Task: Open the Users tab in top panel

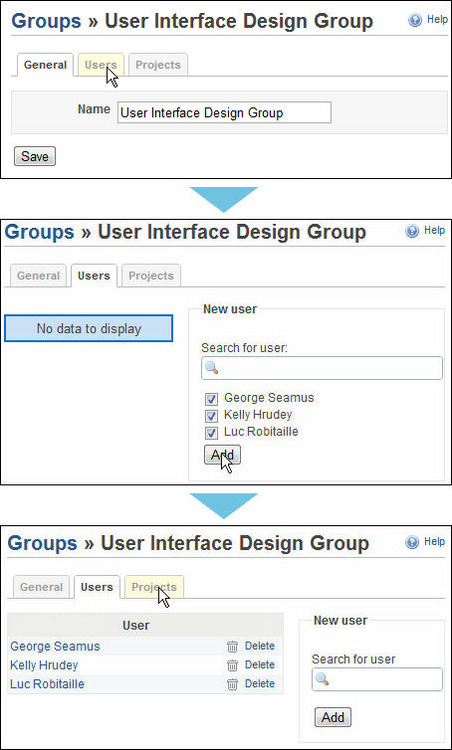Action: pyautogui.click(x=101, y=65)
